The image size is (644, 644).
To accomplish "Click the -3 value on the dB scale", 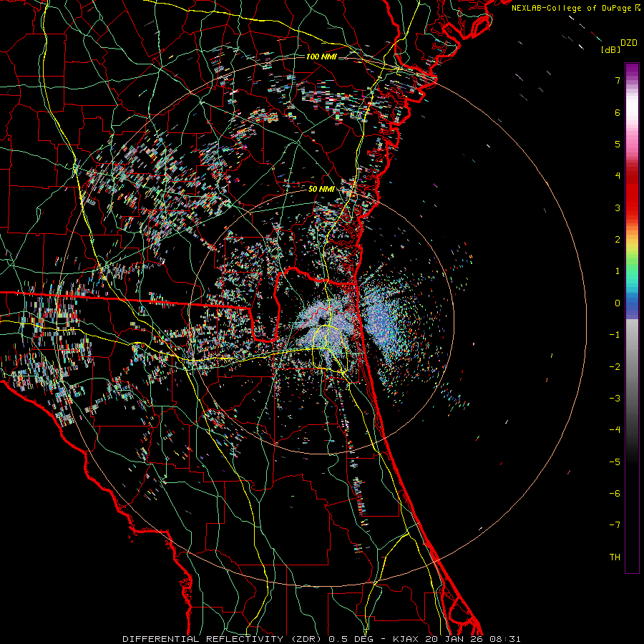I will (615, 399).
